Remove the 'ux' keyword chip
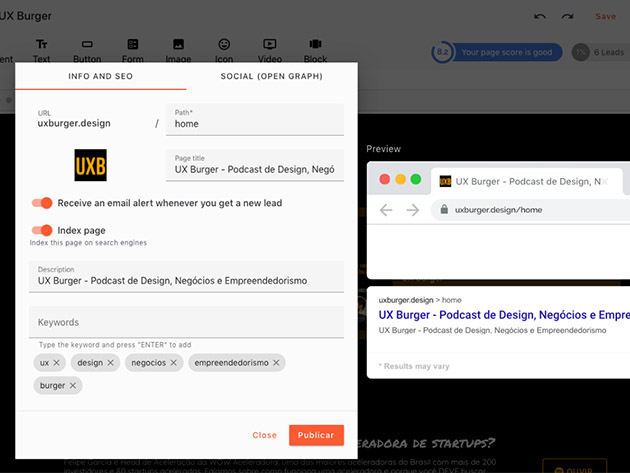 [x=57, y=362]
